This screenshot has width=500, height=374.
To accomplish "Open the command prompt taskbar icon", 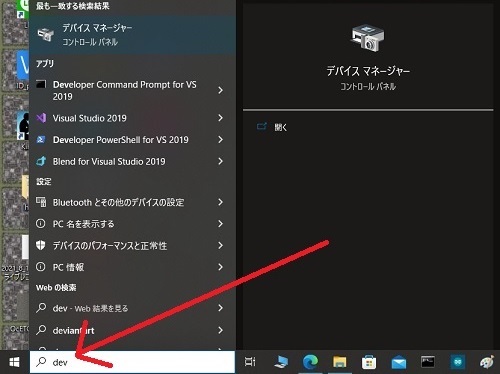I will pyautogui.click(x=428, y=362).
